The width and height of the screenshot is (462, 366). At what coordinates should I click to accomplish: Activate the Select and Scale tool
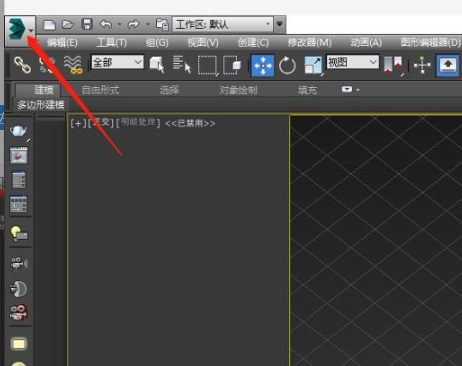pyautogui.click(x=313, y=65)
